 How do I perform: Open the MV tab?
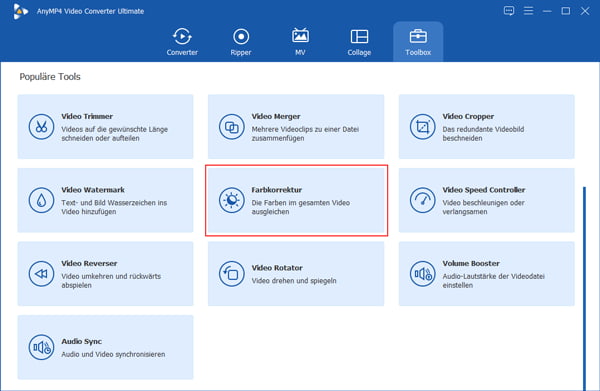(x=300, y=42)
